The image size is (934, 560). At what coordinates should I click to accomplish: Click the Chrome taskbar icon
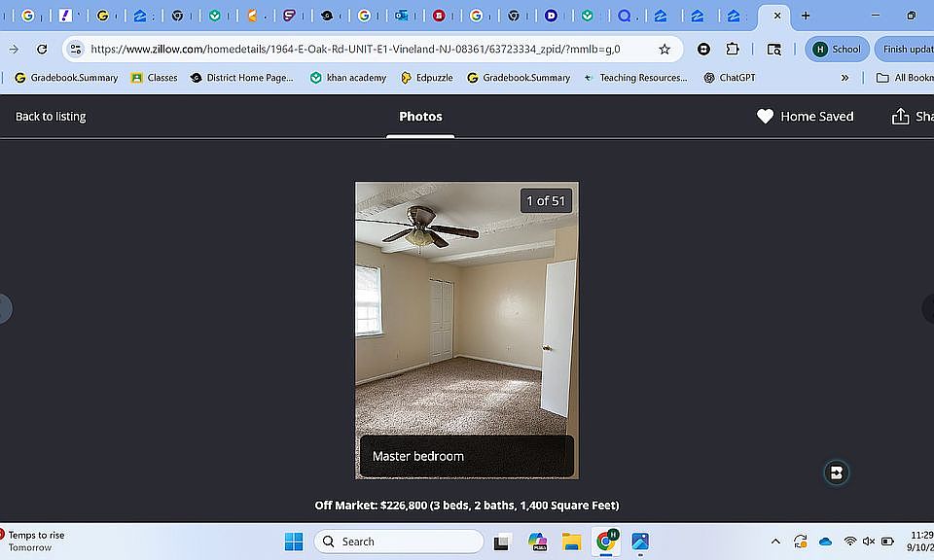click(x=606, y=542)
